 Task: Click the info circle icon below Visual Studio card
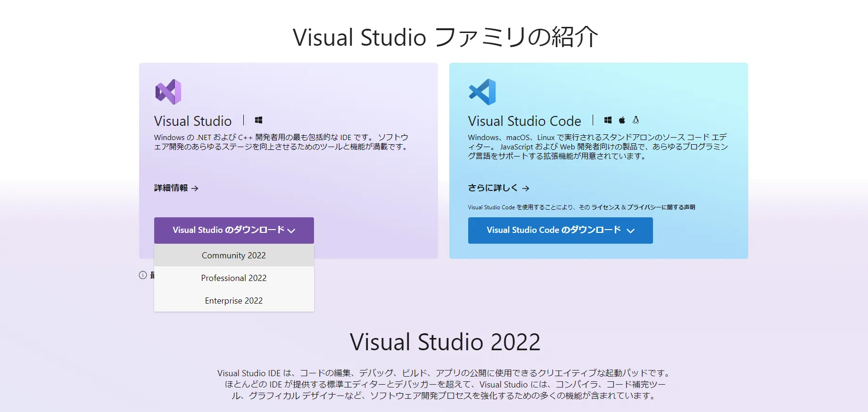click(x=143, y=275)
